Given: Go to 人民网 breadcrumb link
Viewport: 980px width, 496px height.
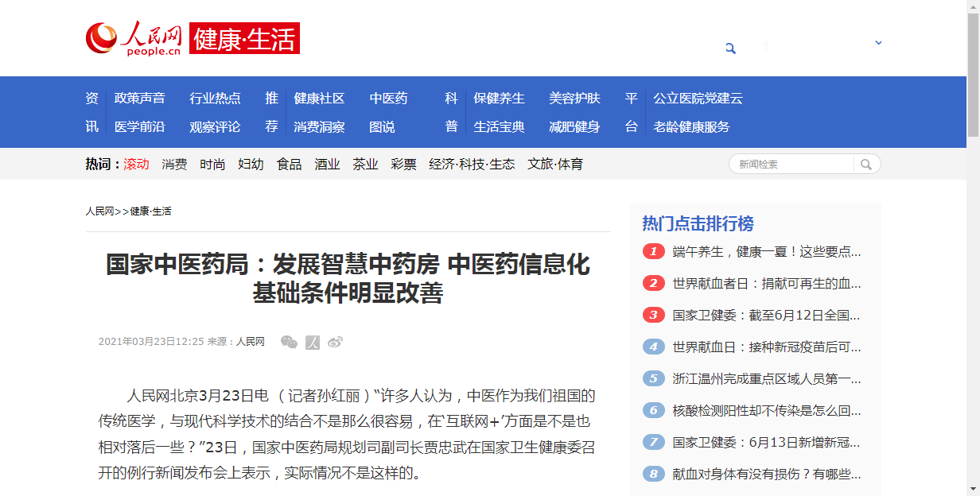Looking at the screenshot, I should click(x=99, y=211).
